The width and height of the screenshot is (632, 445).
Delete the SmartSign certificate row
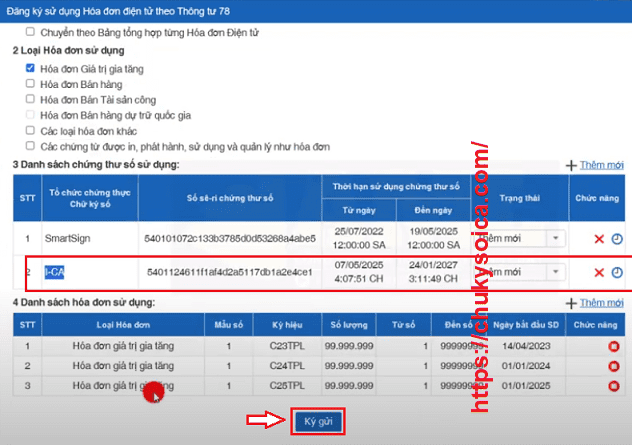point(599,239)
